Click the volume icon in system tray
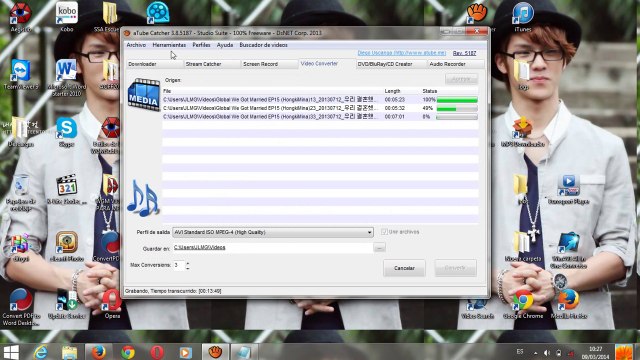 tap(547, 353)
